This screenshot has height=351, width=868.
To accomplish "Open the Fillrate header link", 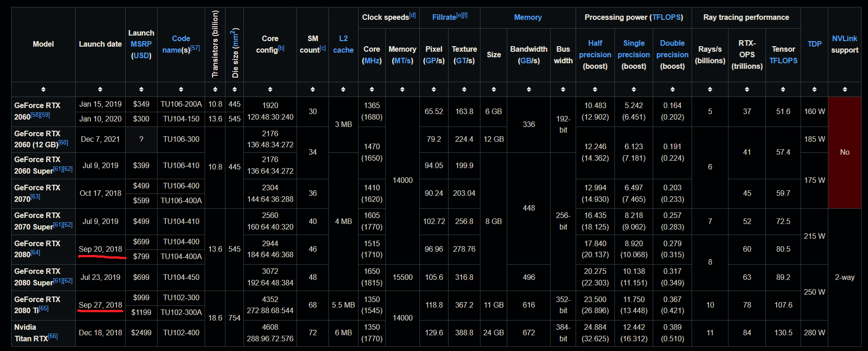I will [444, 17].
